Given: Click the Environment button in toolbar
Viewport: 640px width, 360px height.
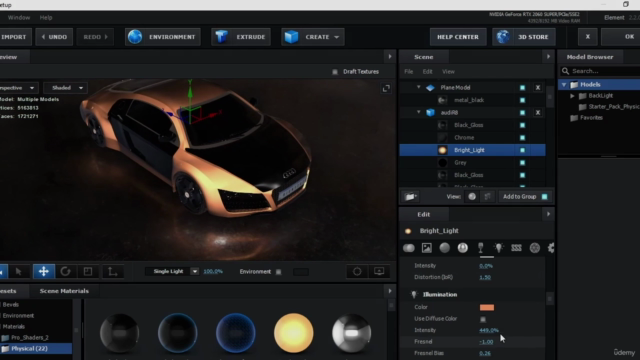Looking at the screenshot, I should tap(163, 37).
